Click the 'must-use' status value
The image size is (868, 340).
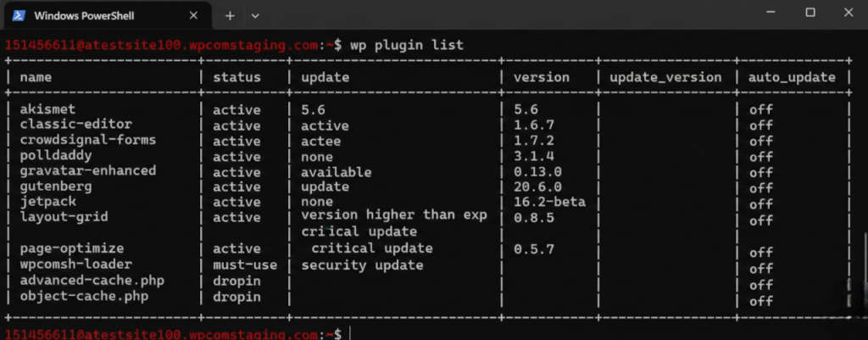point(245,265)
